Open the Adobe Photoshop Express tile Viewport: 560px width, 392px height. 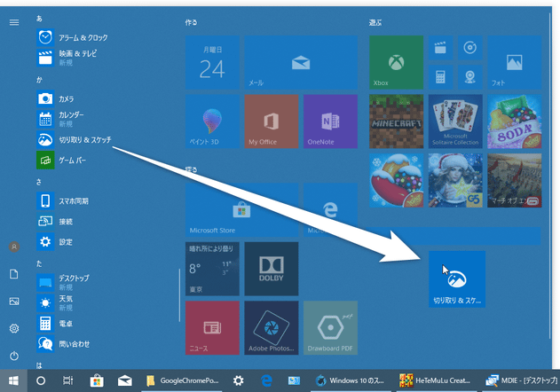click(272, 328)
